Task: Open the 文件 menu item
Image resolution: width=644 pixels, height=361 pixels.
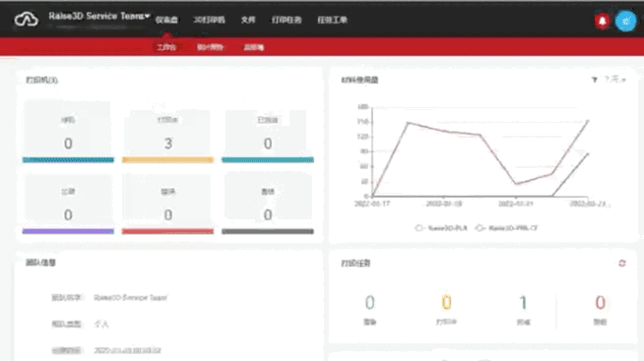Action: (248, 20)
